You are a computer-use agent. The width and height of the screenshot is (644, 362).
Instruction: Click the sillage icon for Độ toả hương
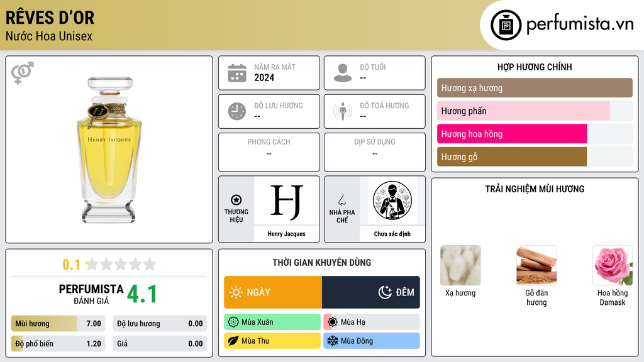(343, 111)
